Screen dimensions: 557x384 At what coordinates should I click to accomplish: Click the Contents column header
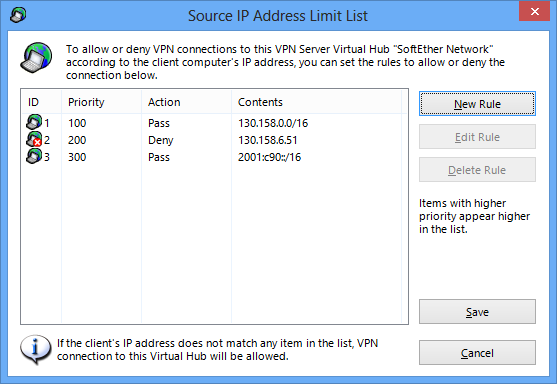click(316, 102)
